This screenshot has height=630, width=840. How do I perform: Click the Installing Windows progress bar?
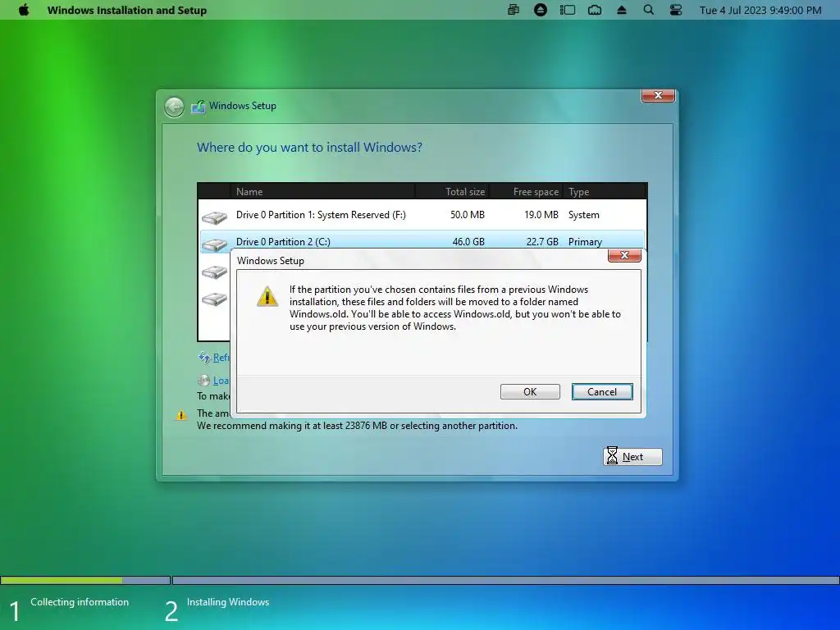(505, 580)
